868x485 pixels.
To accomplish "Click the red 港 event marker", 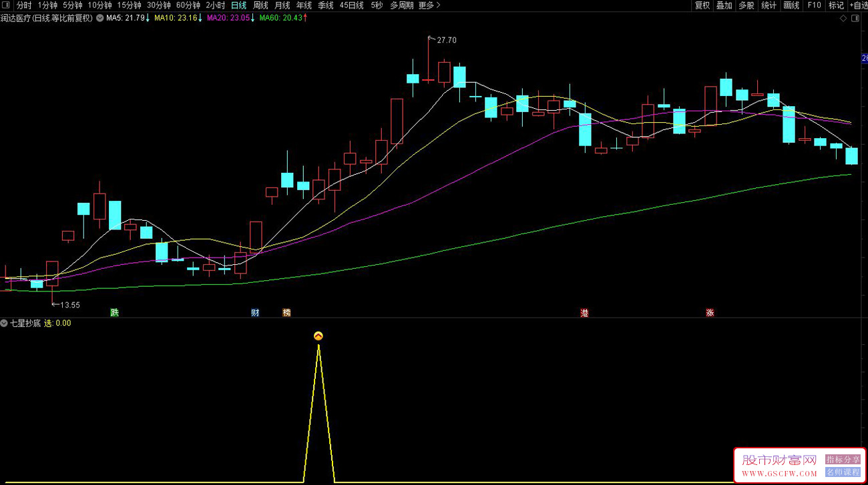I will [585, 312].
